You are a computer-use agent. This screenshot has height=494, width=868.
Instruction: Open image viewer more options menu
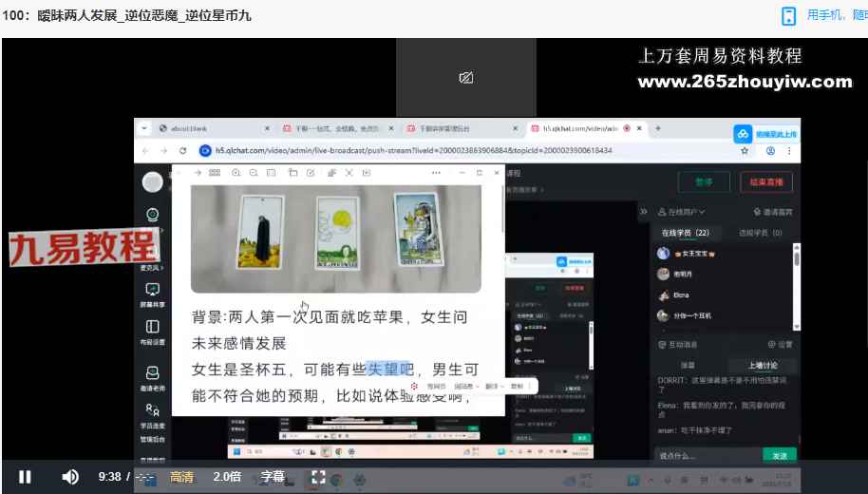pos(436,173)
